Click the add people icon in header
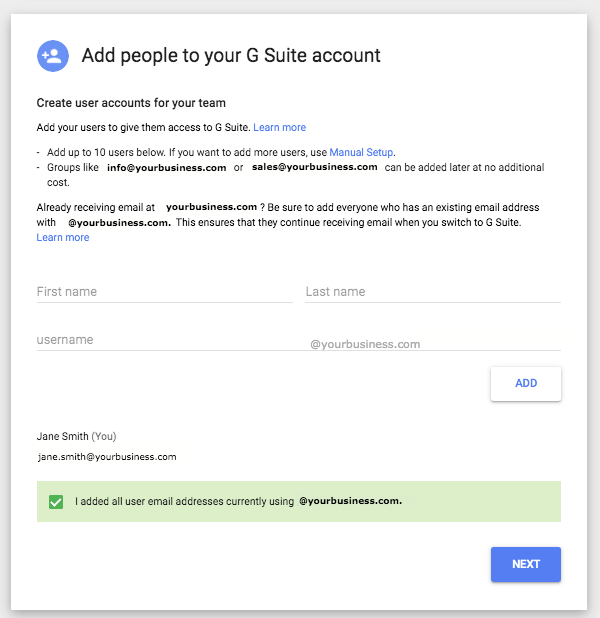600x618 pixels. [x=52, y=56]
